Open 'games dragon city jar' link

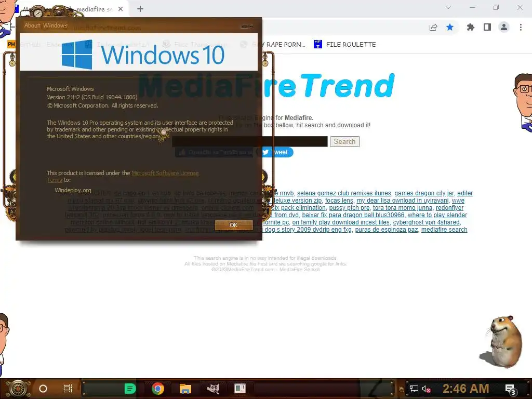pyautogui.click(x=424, y=193)
